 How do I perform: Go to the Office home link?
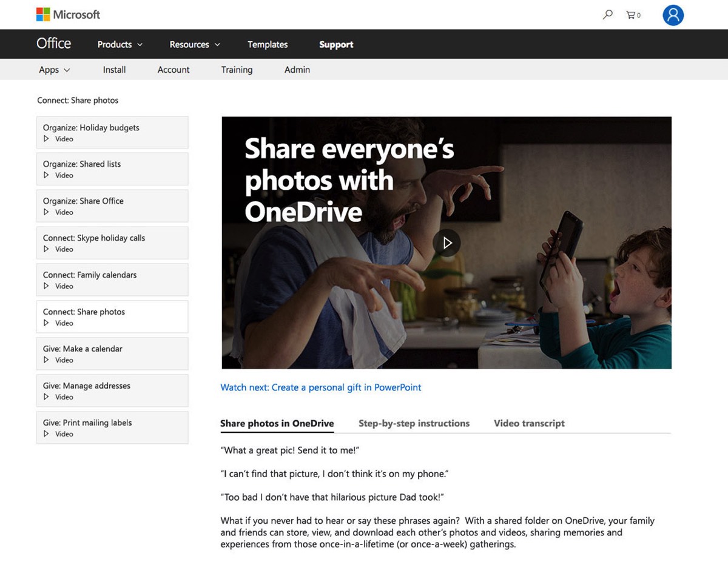pyautogui.click(x=53, y=44)
